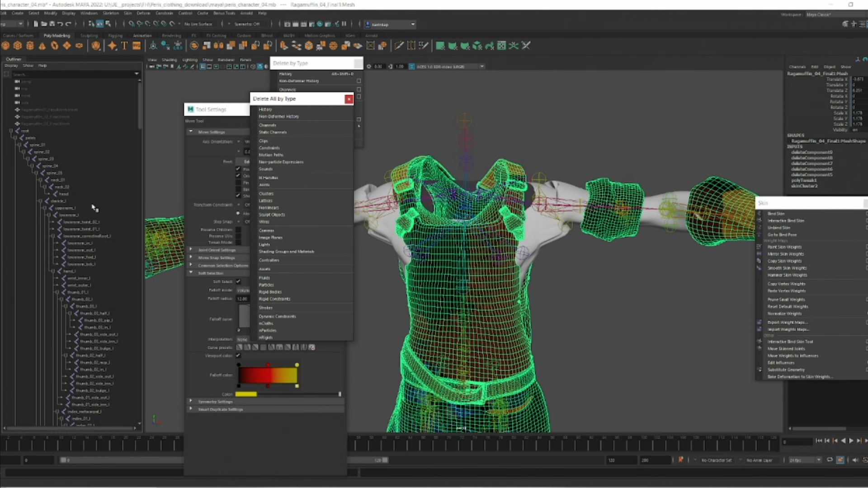The height and width of the screenshot is (488, 868).
Task: Switch to the Sculpting shelf tab
Action: [89, 35]
